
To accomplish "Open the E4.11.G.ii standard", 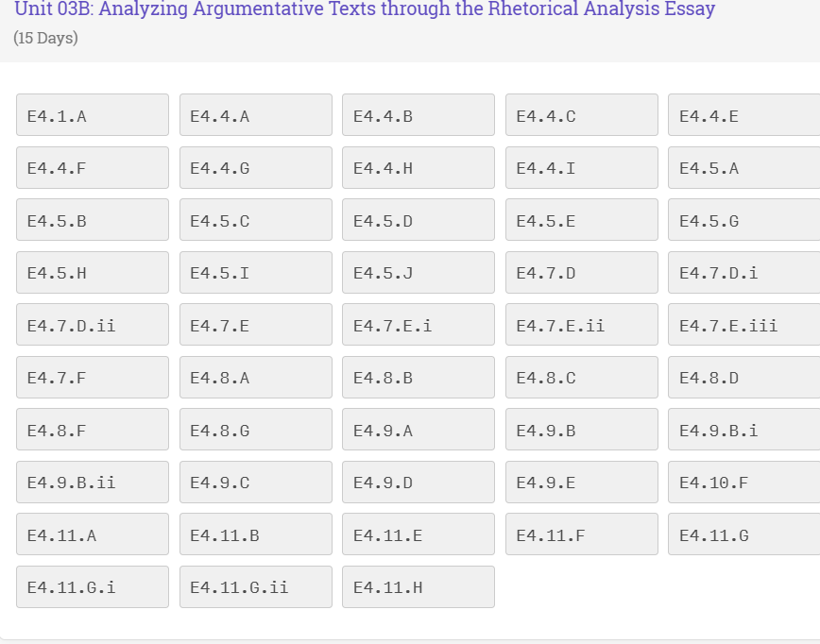I will (x=256, y=587).
